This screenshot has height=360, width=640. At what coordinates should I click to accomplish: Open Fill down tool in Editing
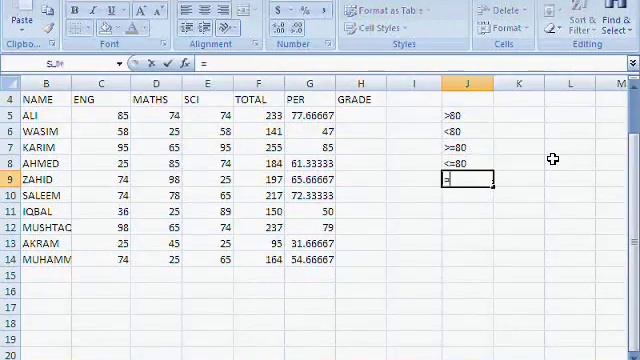(549, 11)
